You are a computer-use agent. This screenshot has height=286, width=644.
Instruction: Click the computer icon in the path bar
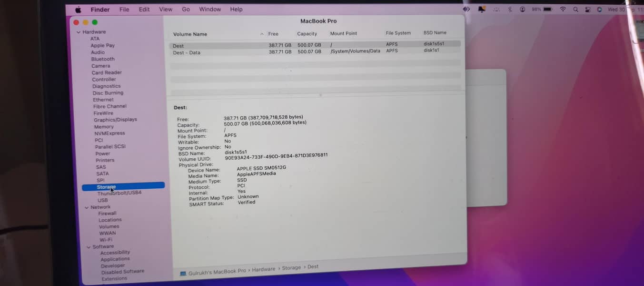(183, 274)
